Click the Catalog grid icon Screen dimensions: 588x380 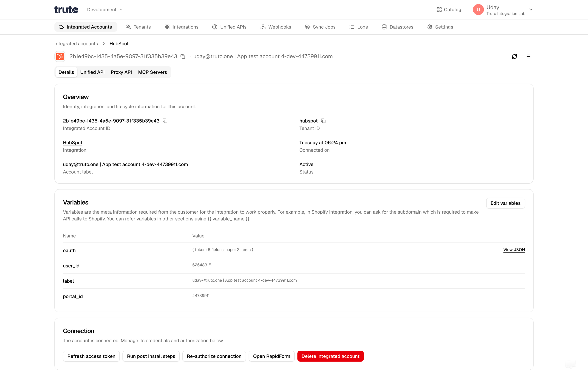(439, 10)
